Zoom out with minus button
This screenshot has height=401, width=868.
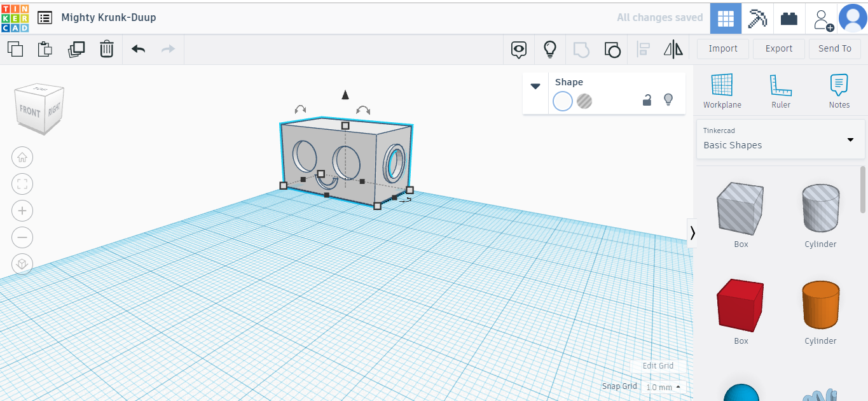click(x=22, y=237)
